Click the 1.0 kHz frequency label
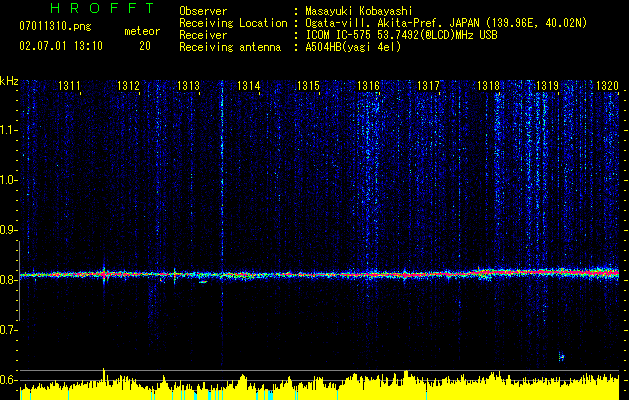The height and width of the screenshot is (400, 629). [x=8, y=181]
